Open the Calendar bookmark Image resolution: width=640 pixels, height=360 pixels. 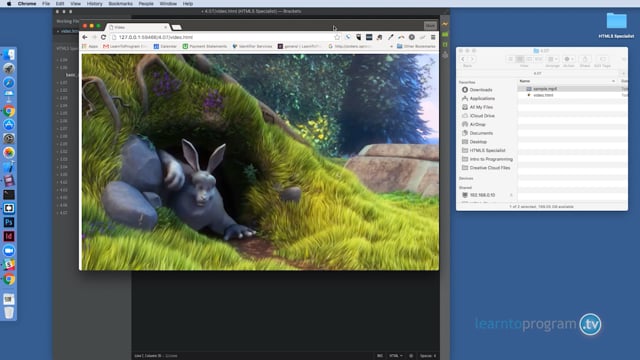tap(165, 47)
